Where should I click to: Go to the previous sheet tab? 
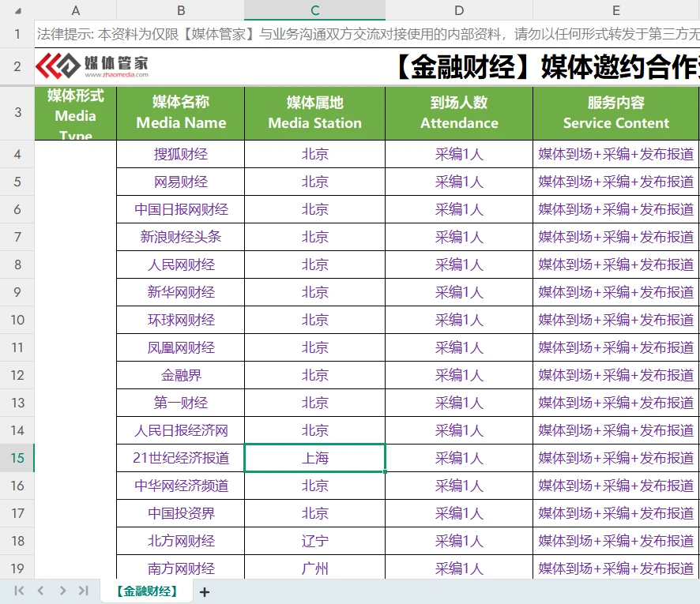(x=40, y=591)
